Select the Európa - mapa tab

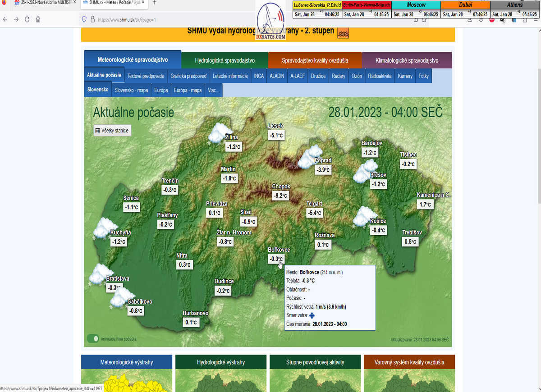coord(188,90)
